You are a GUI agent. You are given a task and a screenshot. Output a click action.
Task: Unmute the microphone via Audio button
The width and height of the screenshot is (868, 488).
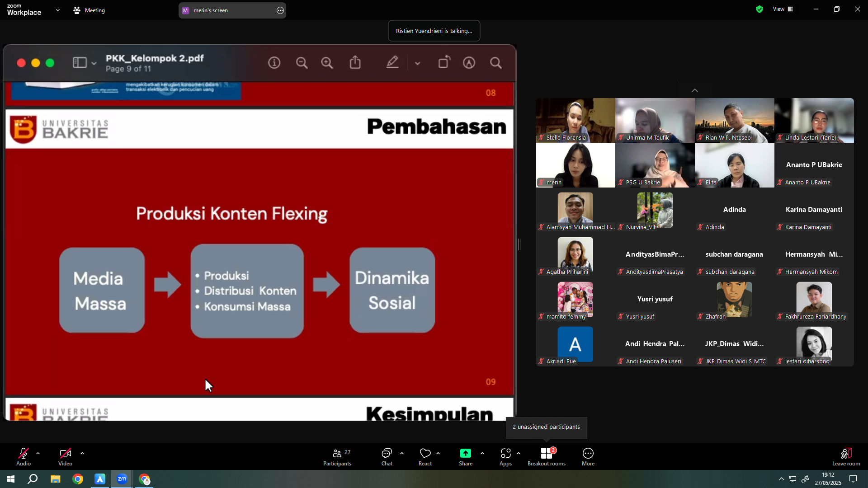point(24,457)
